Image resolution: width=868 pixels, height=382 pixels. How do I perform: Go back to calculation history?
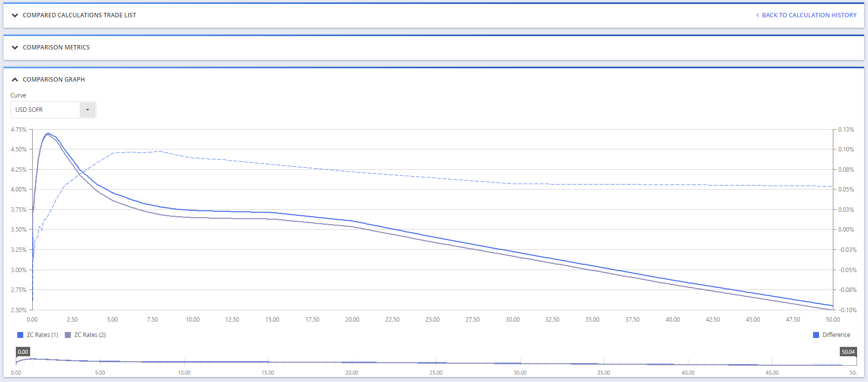point(809,15)
